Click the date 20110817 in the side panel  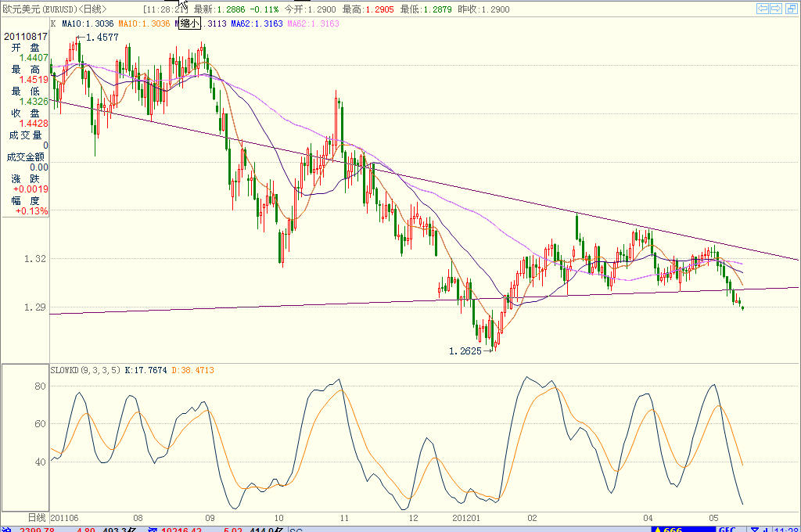coord(26,36)
